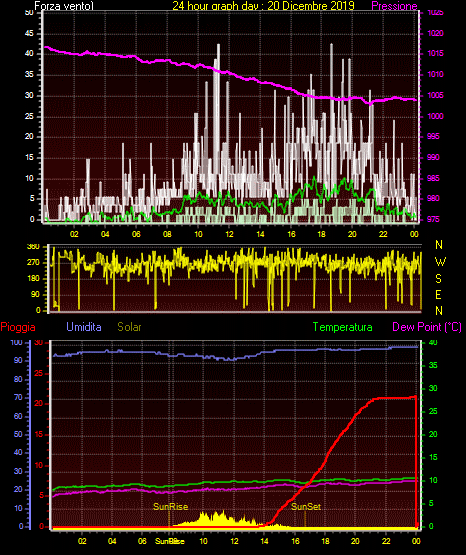
Task: Click the "Forza vento)" chart title
Action: coord(64,6)
